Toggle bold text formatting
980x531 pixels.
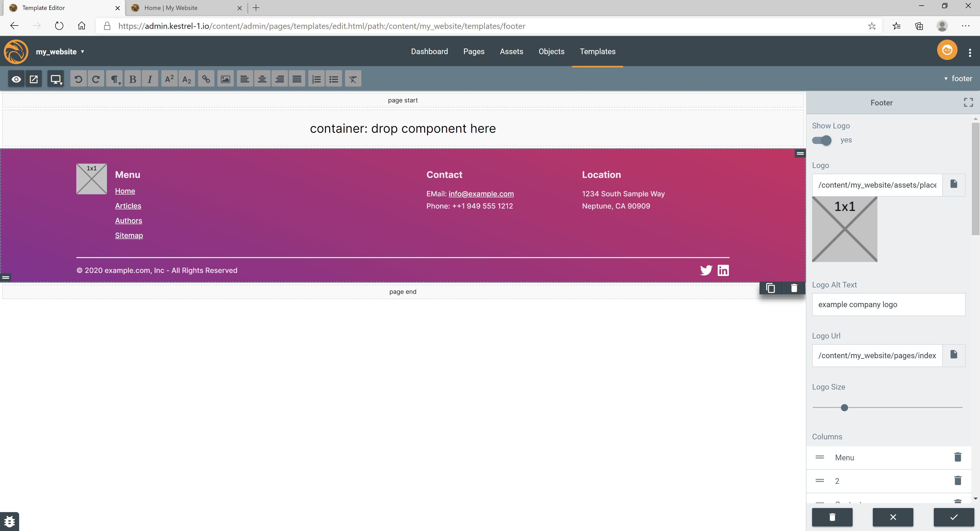[x=132, y=79]
